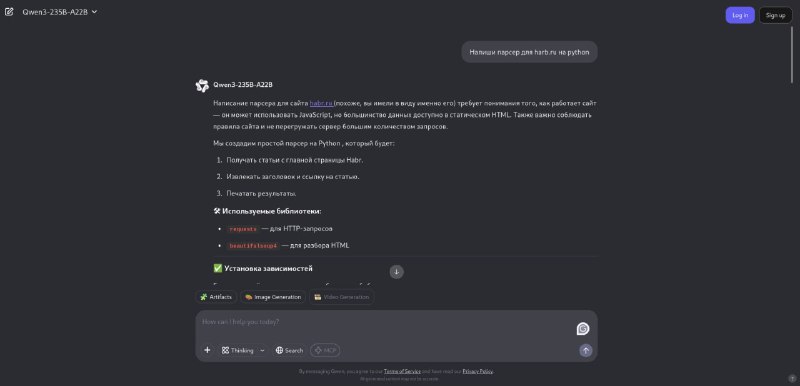Open the Privacy Policy link
Image resolution: width=800 pixels, height=386 pixels.
(x=478, y=371)
